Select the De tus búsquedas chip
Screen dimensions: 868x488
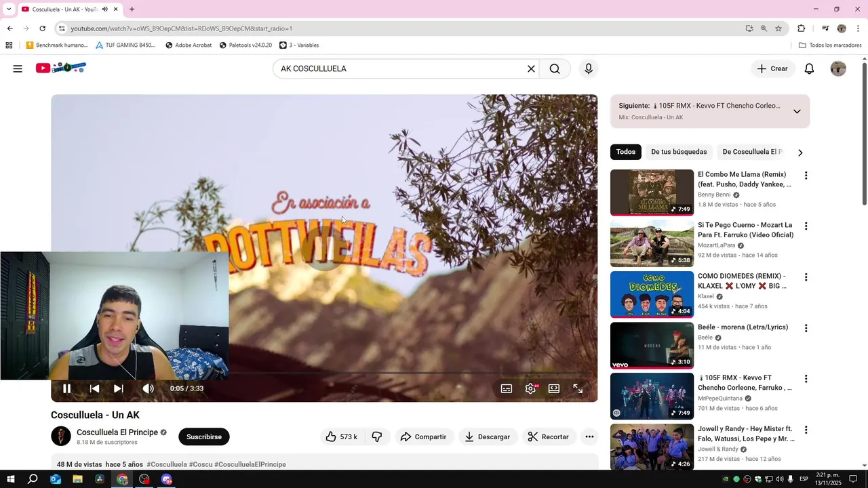[x=679, y=152]
